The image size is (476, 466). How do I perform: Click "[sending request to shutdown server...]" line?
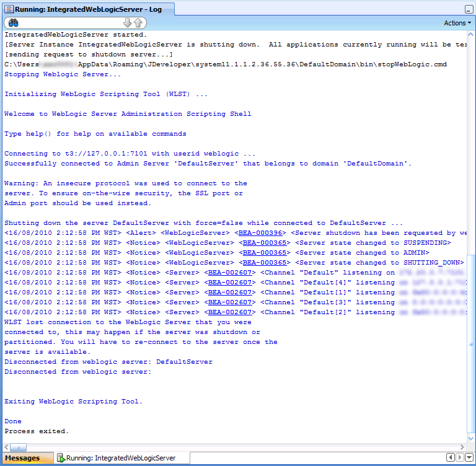click(x=89, y=55)
